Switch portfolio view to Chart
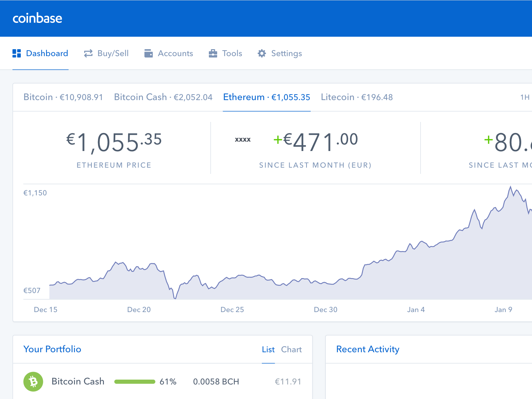532x399 pixels. [x=291, y=349]
